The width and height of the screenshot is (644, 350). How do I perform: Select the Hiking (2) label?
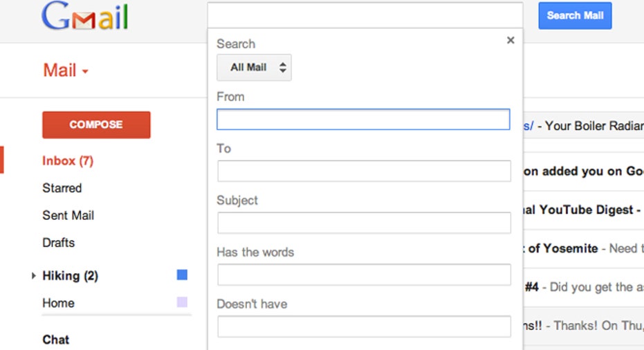click(x=71, y=276)
